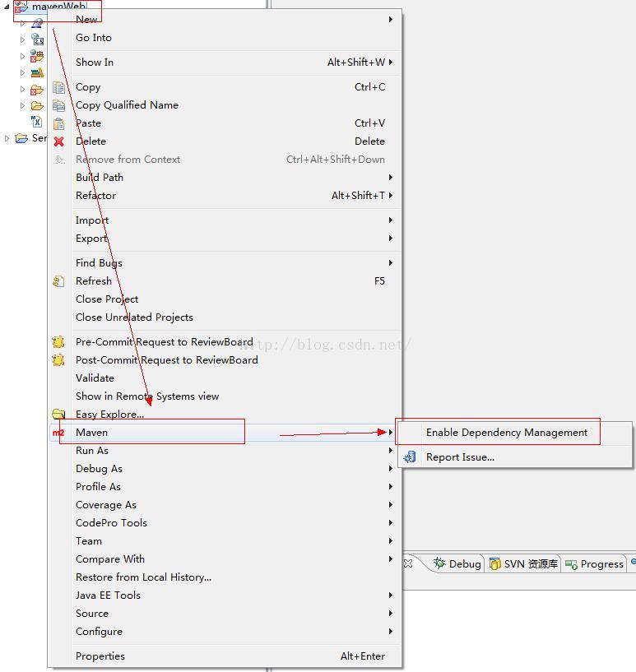This screenshot has width=636, height=672.
Task: Switch to the Progress tab
Action: (594, 564)
